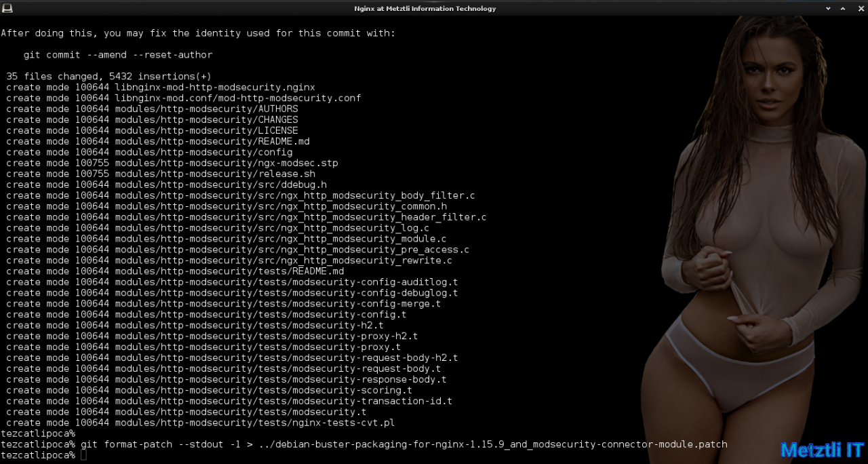Click the modsecurity-config-debuglog.t line

[232, 294]
